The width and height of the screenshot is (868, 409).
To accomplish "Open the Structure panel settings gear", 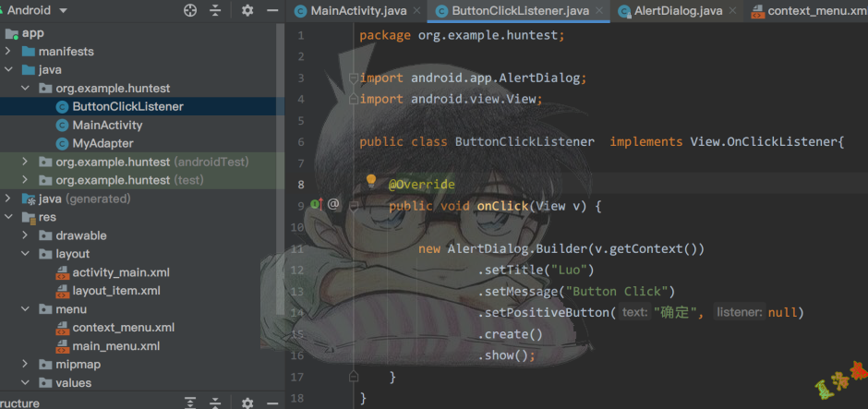I will tap(247, 403).
